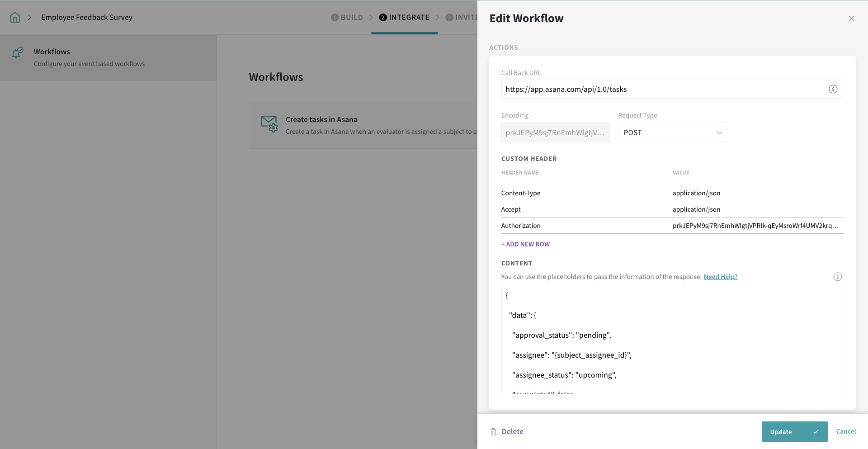Open the Request Type dropdown
Screen dimensions: 868x449
point(672,132)
